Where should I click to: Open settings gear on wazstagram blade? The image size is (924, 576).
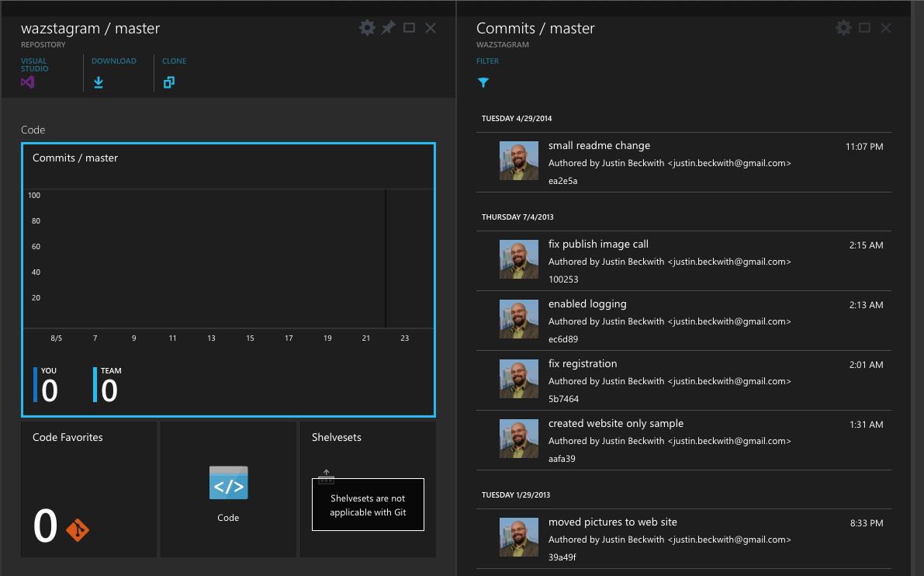[x=367, y=28]
